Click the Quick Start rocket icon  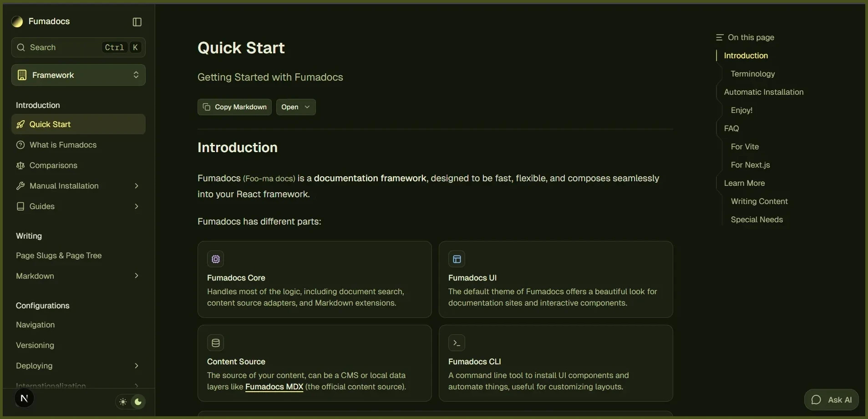click(20, 124)
